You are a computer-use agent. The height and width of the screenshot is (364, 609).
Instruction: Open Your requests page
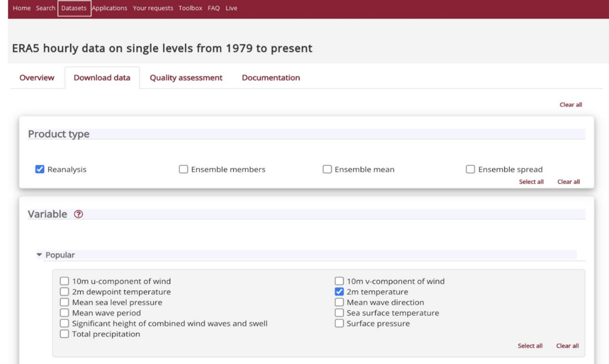[153, 8]
